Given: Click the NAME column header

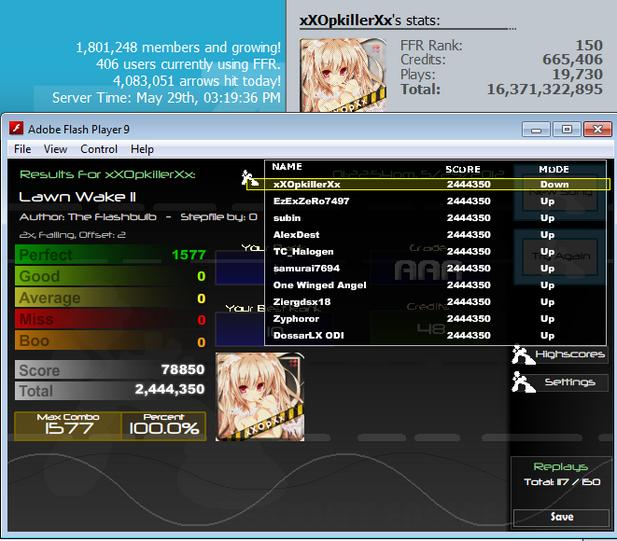Looking at the screenshot, I should coord(287,167).
